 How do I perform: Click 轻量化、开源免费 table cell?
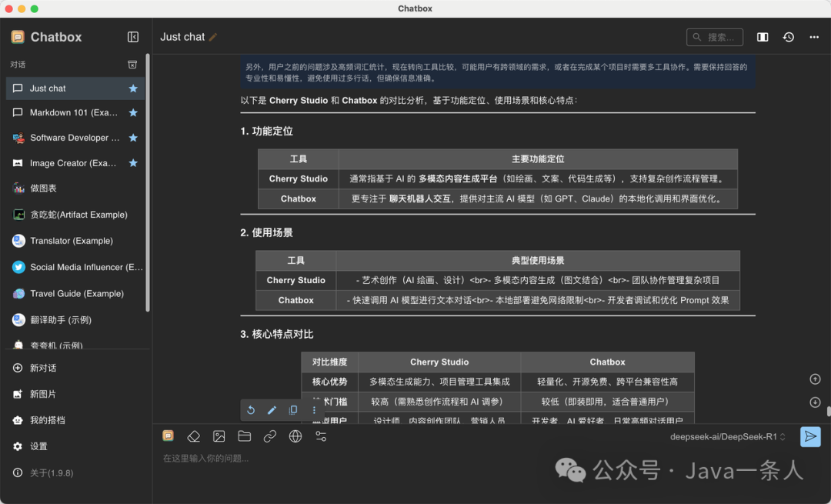click(607, 382)
